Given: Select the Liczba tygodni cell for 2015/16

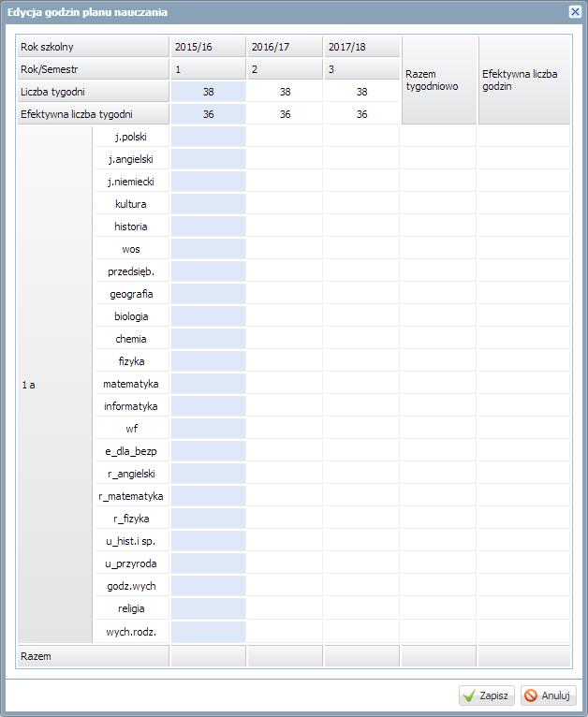Looking at the screenshot, I should click(208, 92).
